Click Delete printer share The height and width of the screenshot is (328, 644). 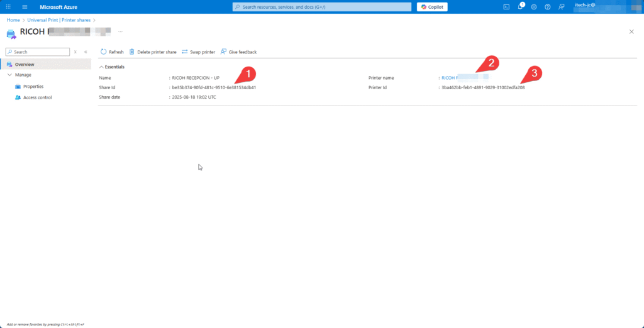(153, 52)
